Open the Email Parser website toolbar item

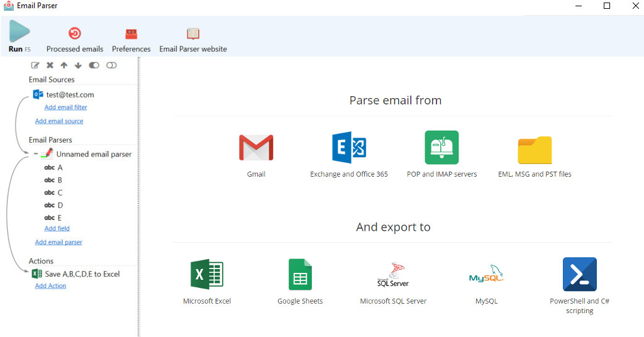click(192, 34)
